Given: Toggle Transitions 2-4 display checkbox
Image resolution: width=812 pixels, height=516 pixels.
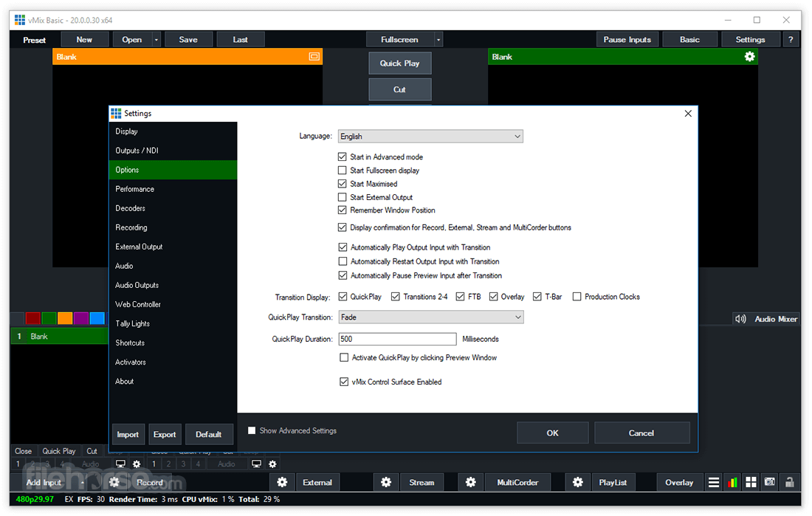Looking at the screenshot, I should (396, 296).
